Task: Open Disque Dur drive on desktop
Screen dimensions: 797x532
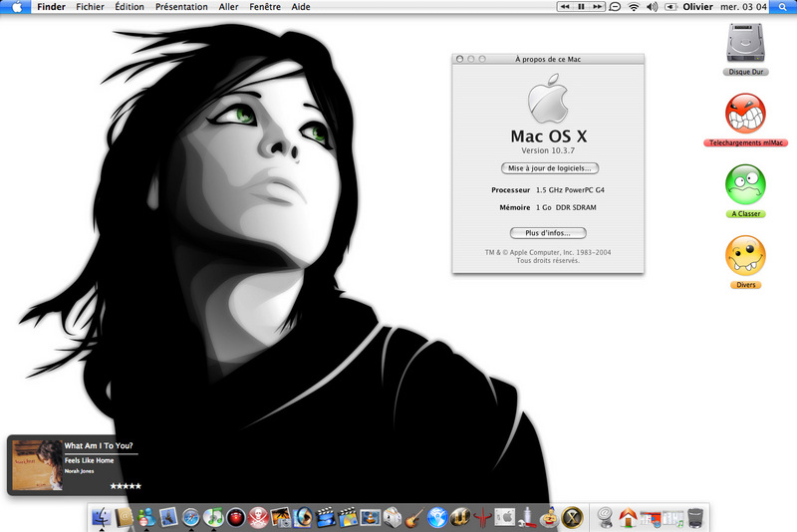Action: click(x=745, y=49)
